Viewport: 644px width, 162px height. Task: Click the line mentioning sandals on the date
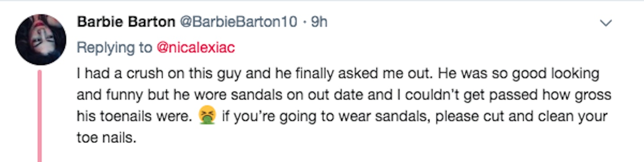[344, 96]
